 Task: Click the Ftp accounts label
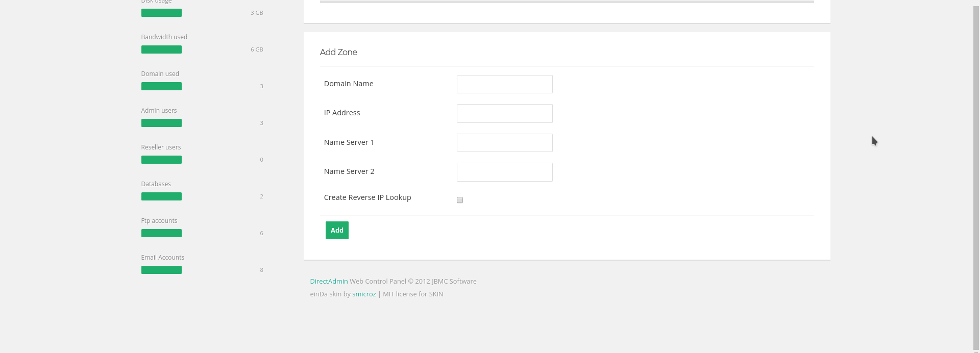pyautogui.click(x=159, y=220)
